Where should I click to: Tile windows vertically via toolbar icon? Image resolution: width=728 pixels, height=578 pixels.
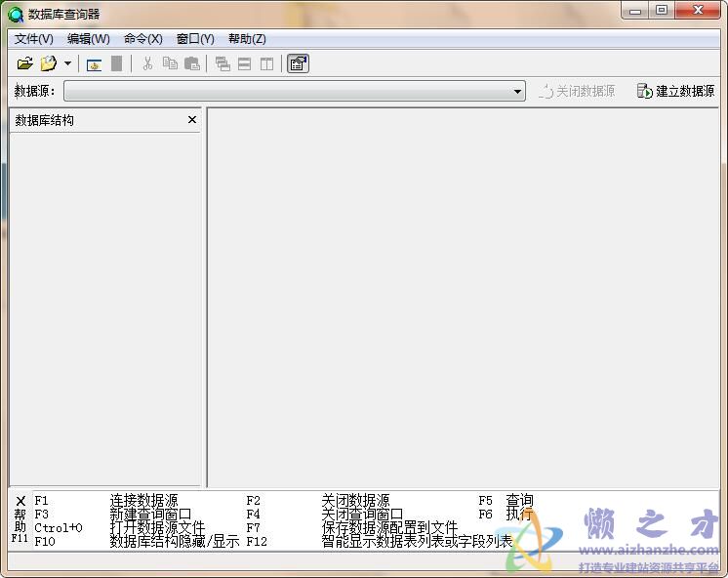(266, 64)
